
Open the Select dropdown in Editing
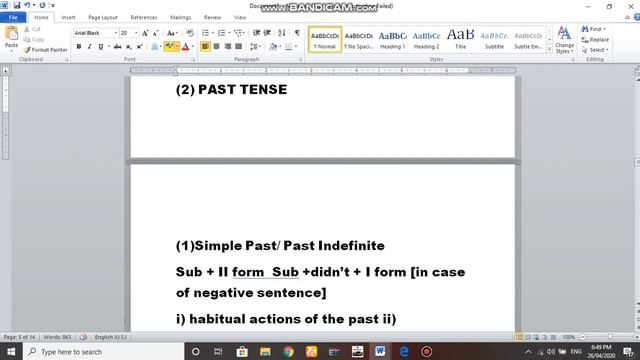(595, 50)
